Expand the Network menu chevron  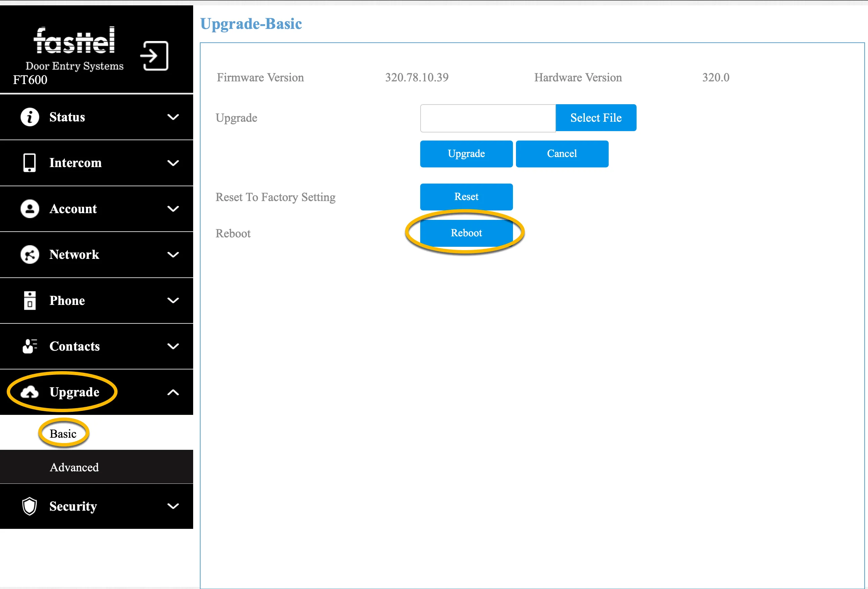click(173, 254)
